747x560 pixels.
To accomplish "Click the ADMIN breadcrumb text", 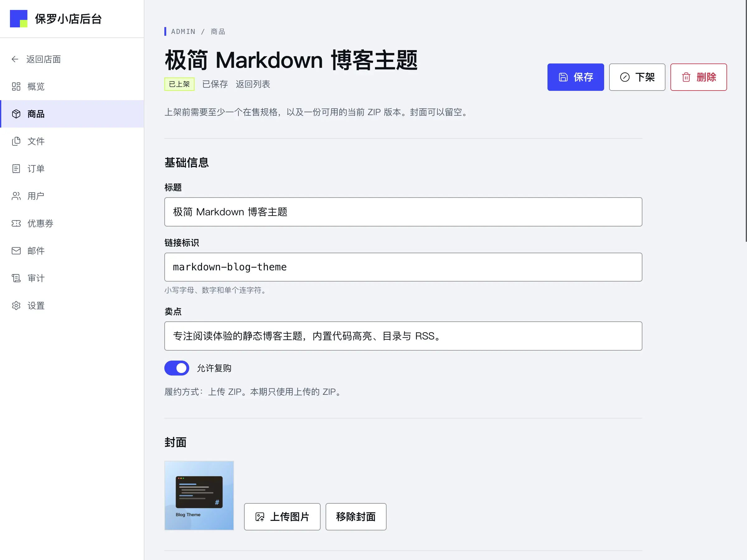I will (x=183, y=32).
